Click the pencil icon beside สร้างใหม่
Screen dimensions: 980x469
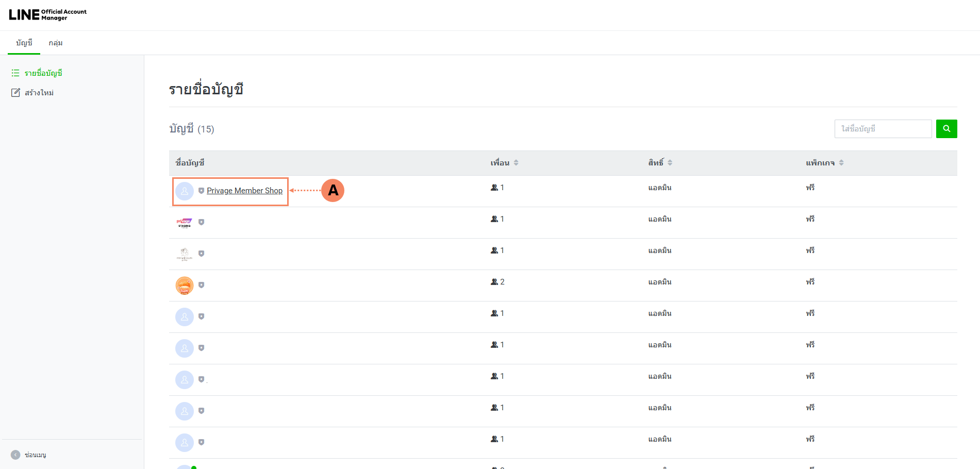click(15, 93)
